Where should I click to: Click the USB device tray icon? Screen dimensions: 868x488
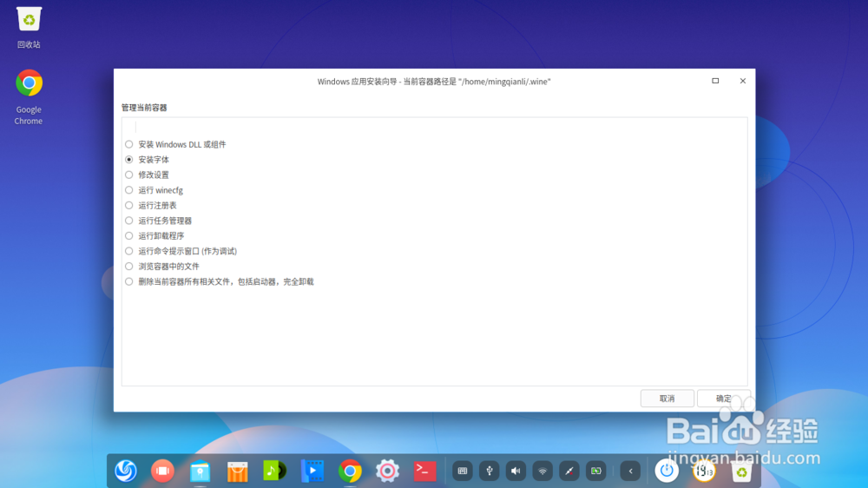490,471
